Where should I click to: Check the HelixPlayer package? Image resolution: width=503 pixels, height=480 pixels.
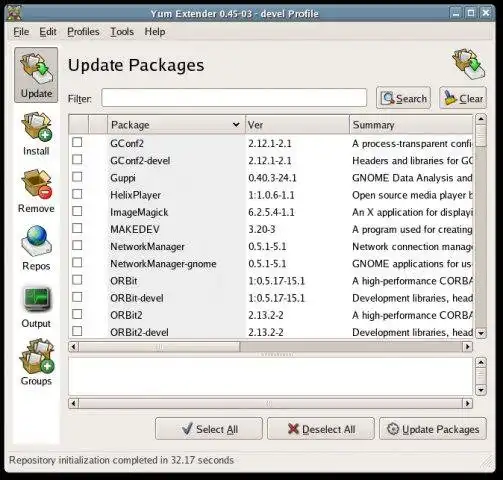pyautogui.click(x=77, y=194)
